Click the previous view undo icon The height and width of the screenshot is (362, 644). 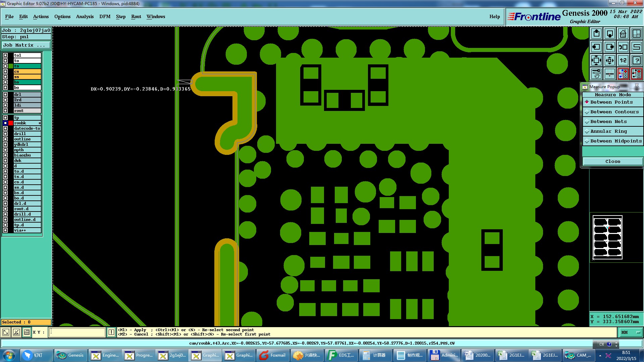pos(623,47)
